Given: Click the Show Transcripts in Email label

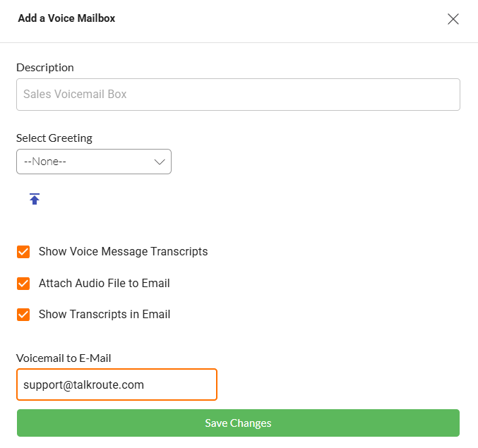Looking at the screenshot, I should pyautogui.click(x=104, y=315).
